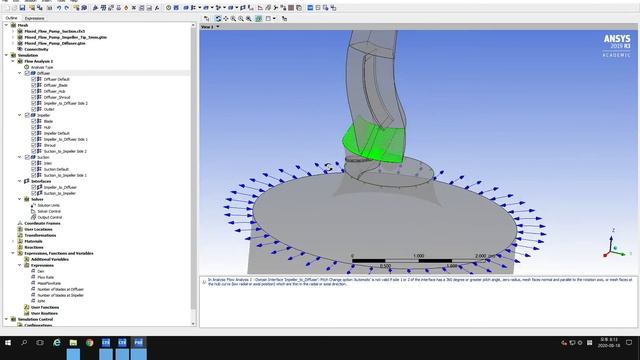
Task: Select Diffuser_Shroud boundary in the tree
Action: [57, 97]
